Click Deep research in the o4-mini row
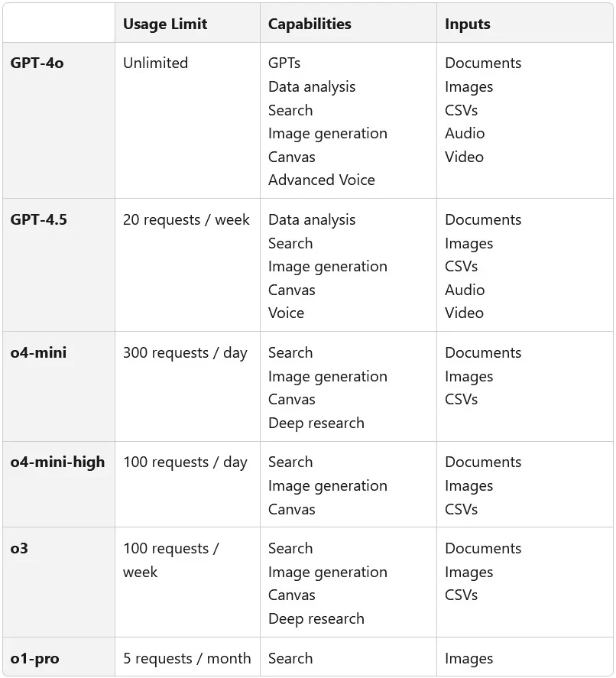Viewport: 616px width, 678px height. coord(316,423)
